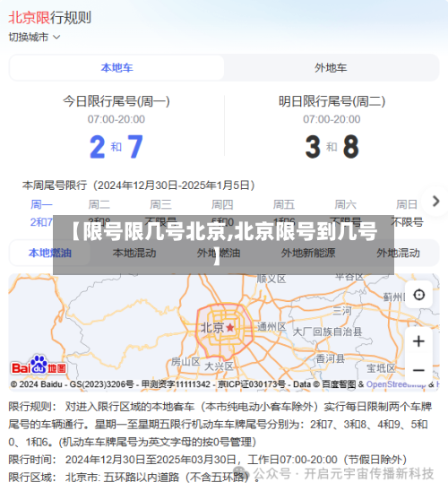Image resolution: width=448 pixels, height=491 pixels.
Task: Select the 外地混动 vehicle type tab
Action: tap(398, 253)
